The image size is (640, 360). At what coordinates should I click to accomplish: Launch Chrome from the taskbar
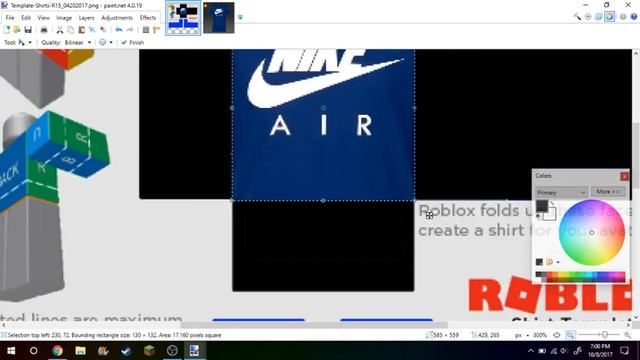[x=57, y=351]
